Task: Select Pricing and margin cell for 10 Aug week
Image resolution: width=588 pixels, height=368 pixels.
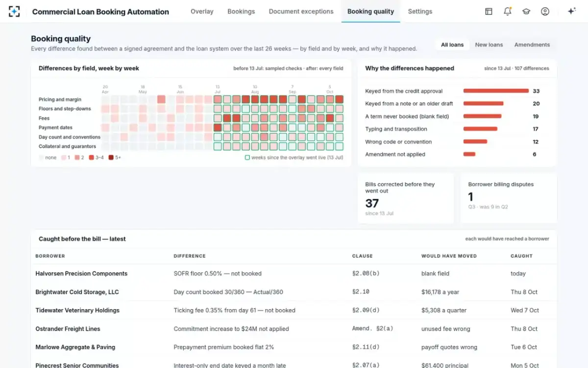Action: [x=255, y=100]
